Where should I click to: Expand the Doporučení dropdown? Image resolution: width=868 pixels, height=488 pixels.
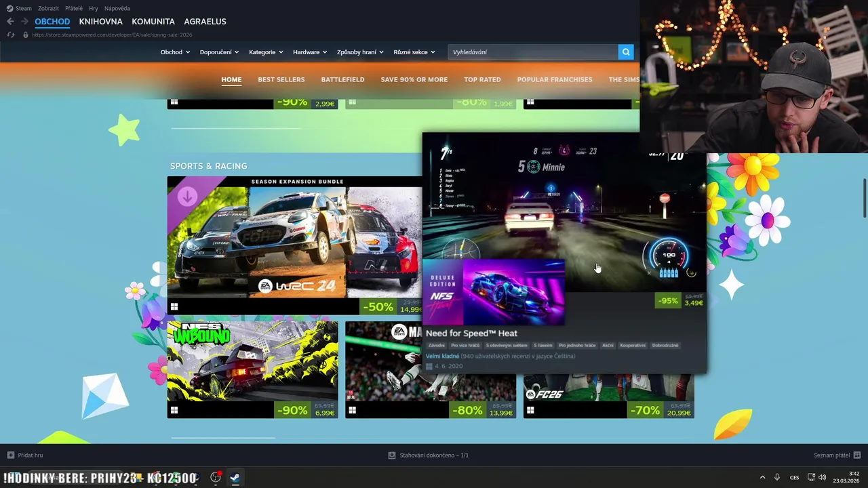pos(219,52)
